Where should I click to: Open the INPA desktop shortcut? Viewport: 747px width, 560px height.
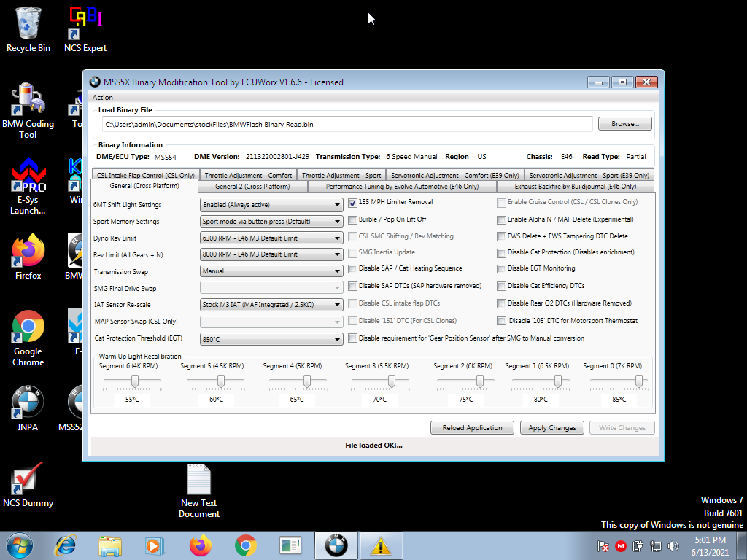point(28,405)
